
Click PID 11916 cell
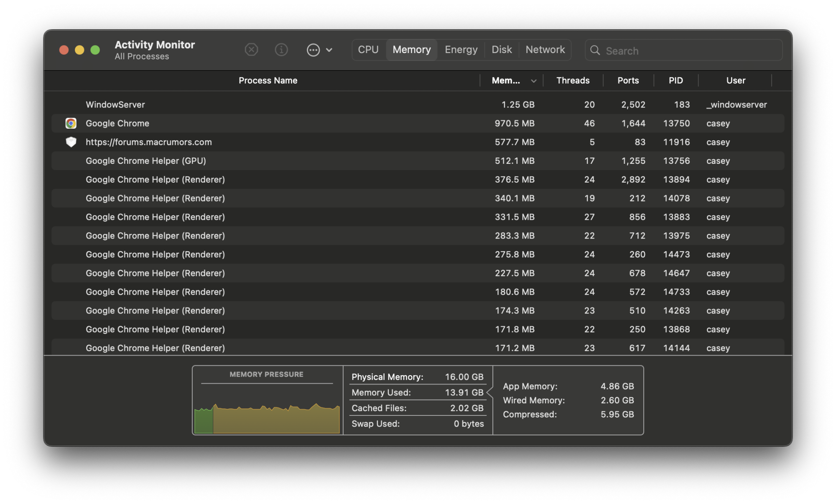676,142
